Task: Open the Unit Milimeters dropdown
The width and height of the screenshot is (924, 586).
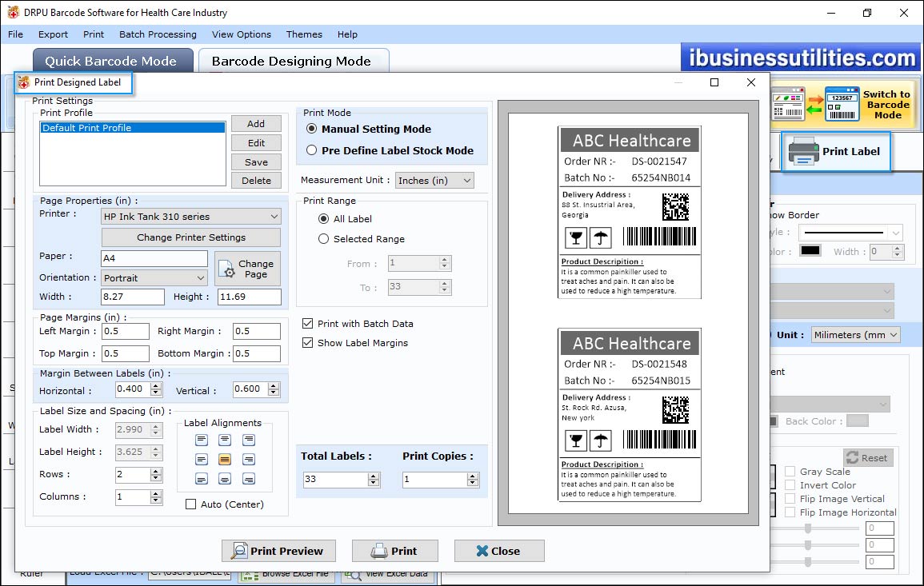Action: (856, 334)
